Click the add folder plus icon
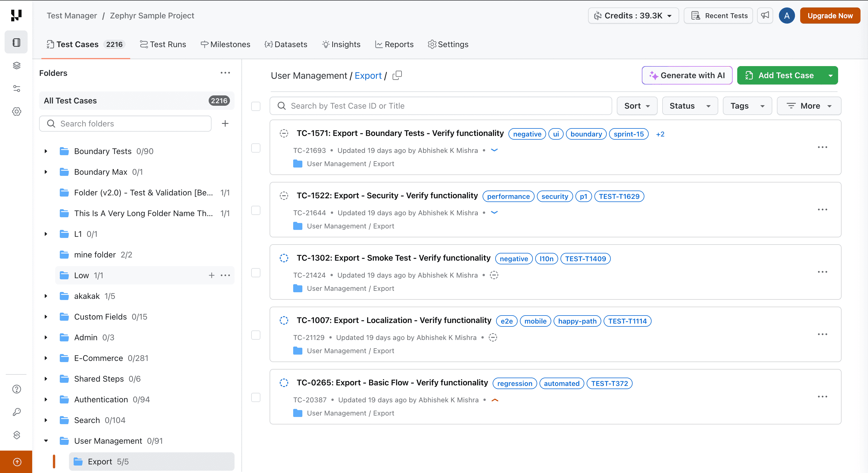The image size is (868, 473). click(x=225, y=124)
